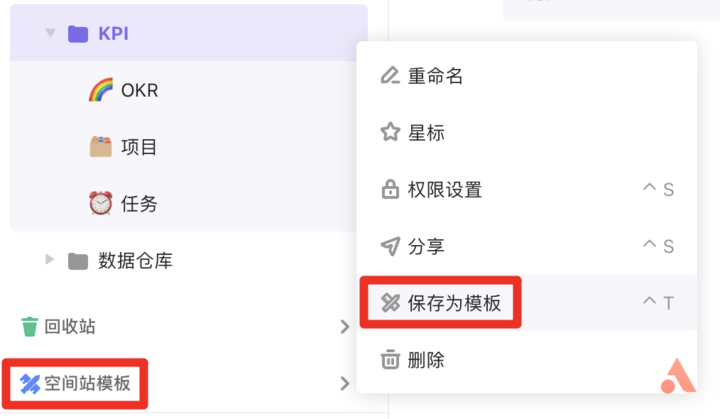The width and height of the screenshot is (720, 419).
Task: Click the lock icon next to 权限设置
Action: coord(390,189)
